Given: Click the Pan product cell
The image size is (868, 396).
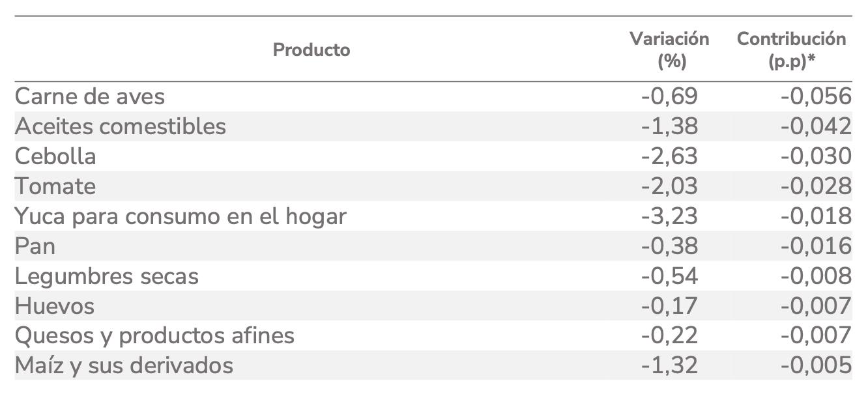Looking at the screenshot, I should coord(35,246).
